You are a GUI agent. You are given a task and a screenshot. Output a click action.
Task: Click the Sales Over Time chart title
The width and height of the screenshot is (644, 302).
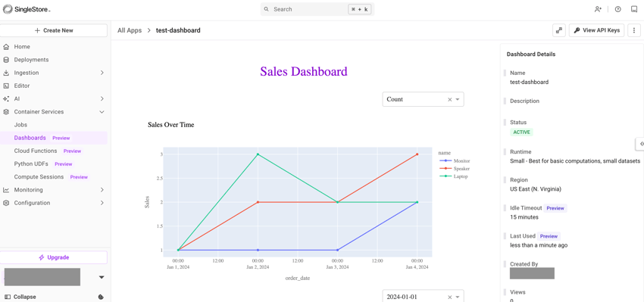coord(171,125)
